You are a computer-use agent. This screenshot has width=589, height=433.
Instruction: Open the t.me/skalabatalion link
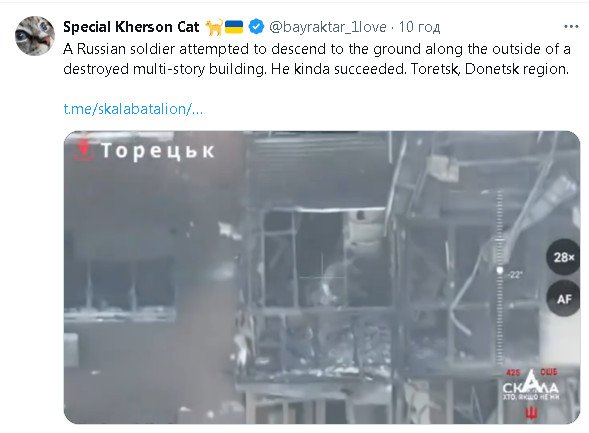(133, 109)
